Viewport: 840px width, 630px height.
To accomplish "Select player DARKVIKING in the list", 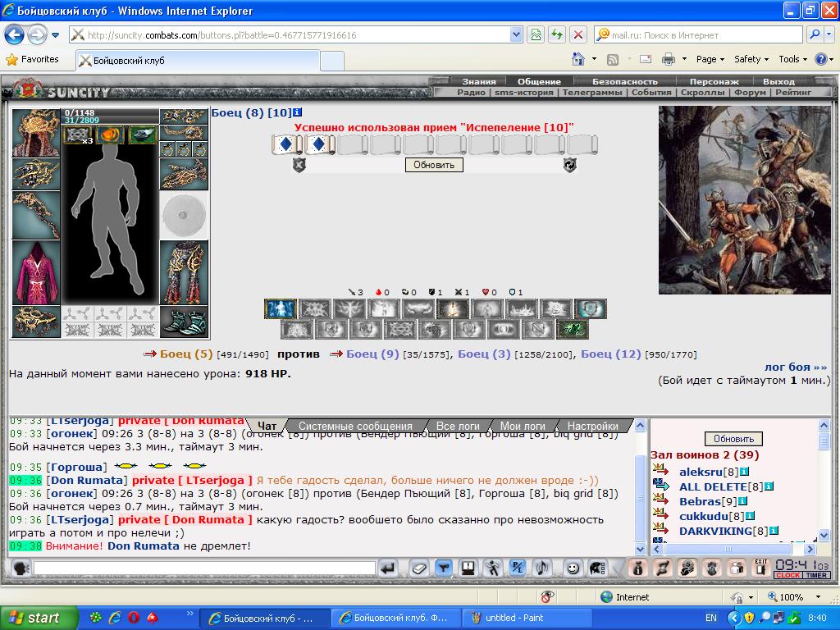I will [x=715, y=531].
